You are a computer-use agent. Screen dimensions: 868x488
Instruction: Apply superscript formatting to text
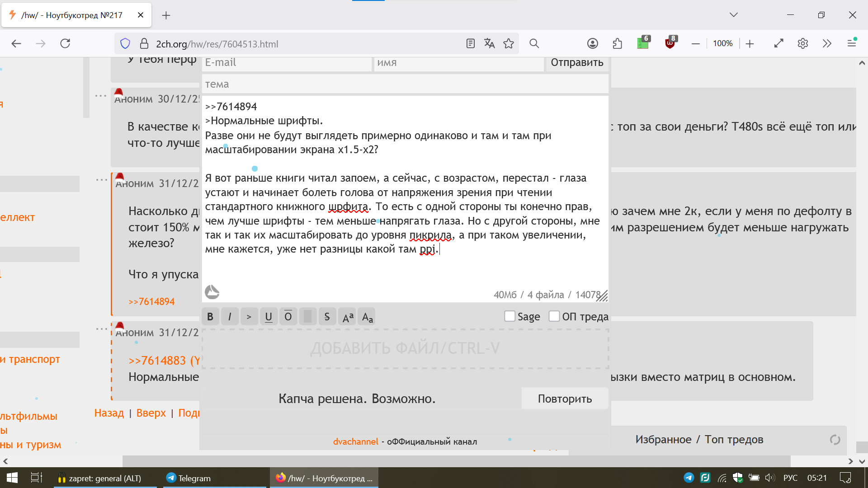pyautogui.click(x=348, y=317)
